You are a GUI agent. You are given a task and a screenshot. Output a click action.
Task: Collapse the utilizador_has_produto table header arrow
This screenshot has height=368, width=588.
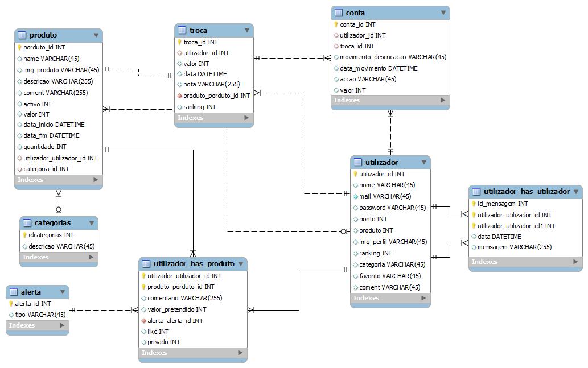coord(240,264)
